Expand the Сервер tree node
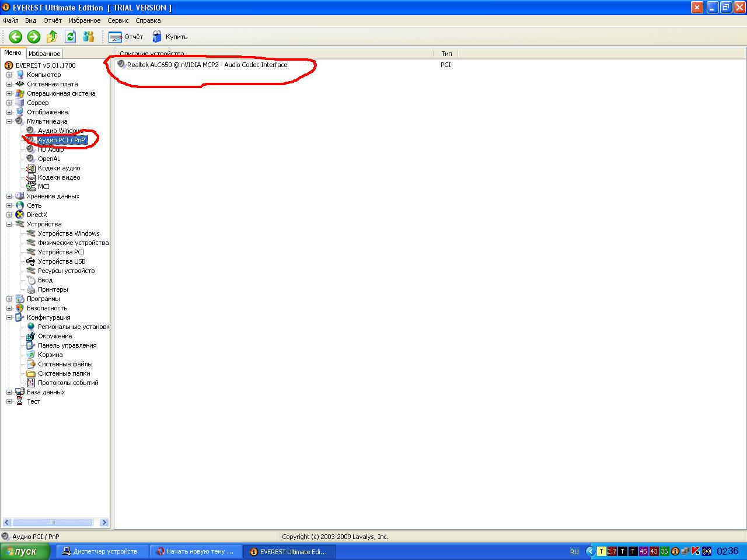This screenshot has width=747, height=560. click(9, 103)
